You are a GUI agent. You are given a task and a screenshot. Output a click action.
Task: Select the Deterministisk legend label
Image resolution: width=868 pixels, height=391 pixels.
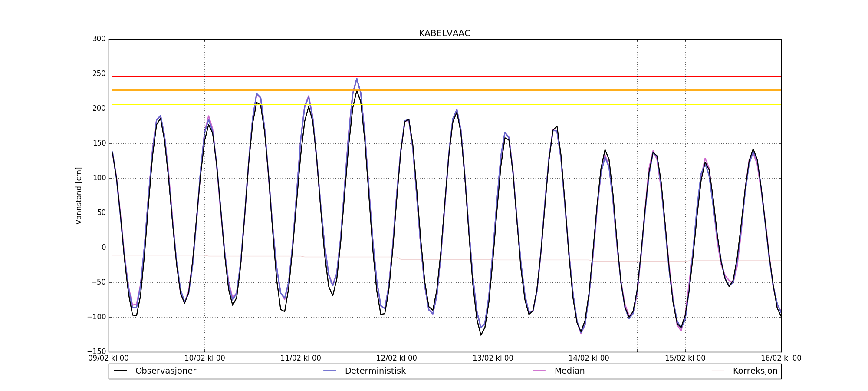point(375,371)
